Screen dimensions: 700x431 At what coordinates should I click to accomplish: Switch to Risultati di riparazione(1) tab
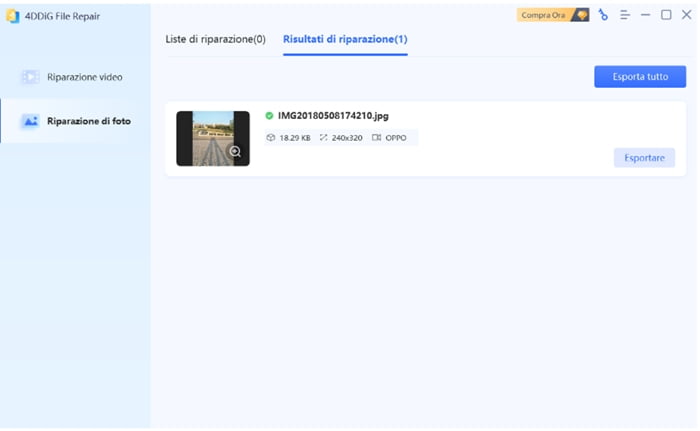[x=345, y=39]
